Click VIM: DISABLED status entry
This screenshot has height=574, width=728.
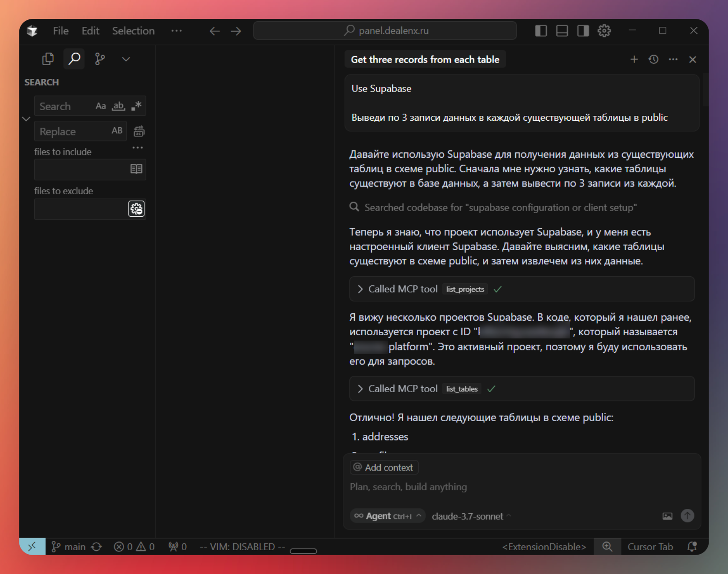point(243,547)
